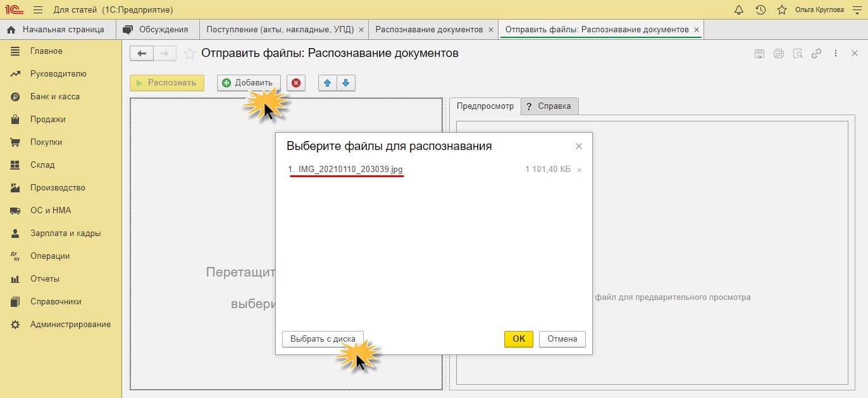Switch to Справка tab

(x=550, y=106)
